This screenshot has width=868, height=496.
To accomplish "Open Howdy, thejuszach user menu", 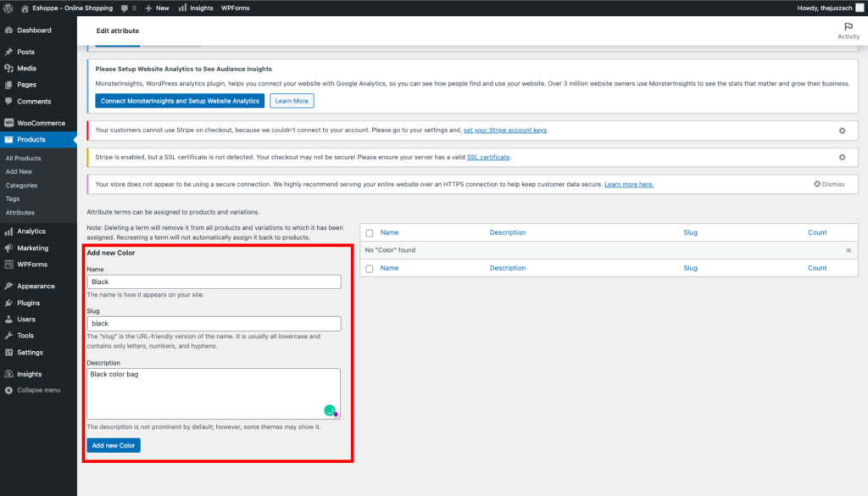I will [831, 8].
